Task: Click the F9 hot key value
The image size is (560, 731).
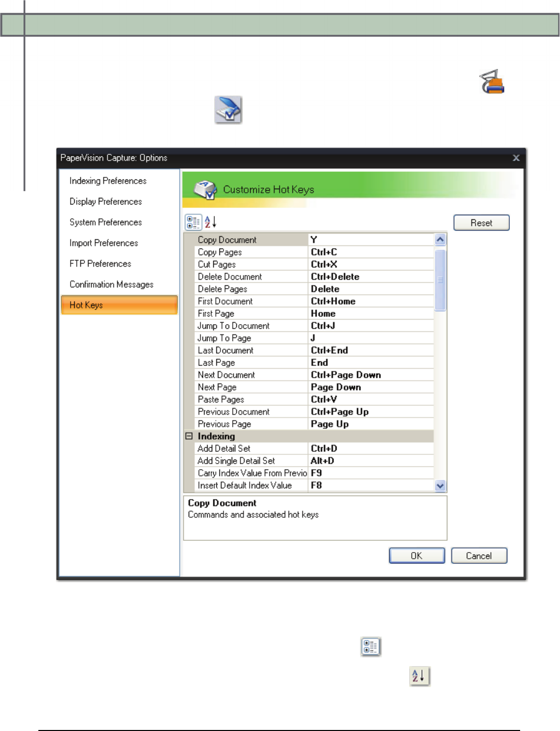Action: coord(371,473)
